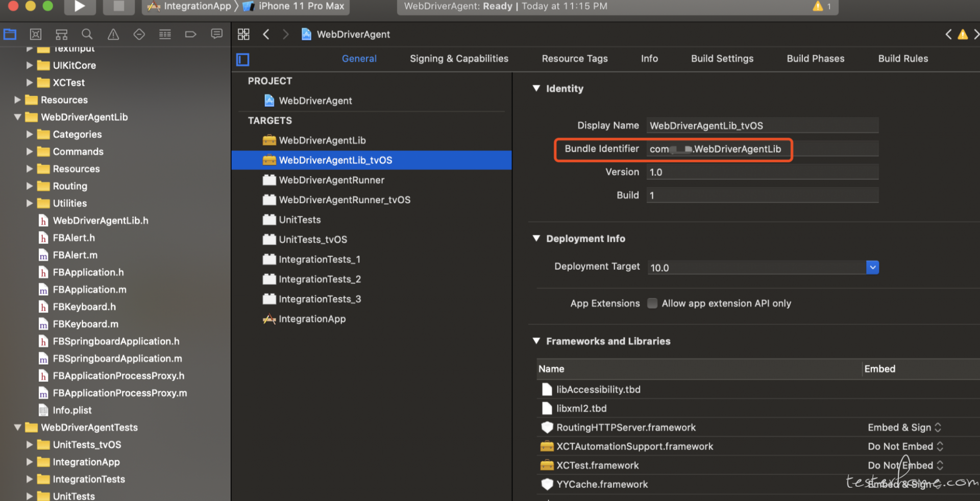The image size is (980, 501).
Task: Expand the Routing folder
Action: [x=30, y=186]
